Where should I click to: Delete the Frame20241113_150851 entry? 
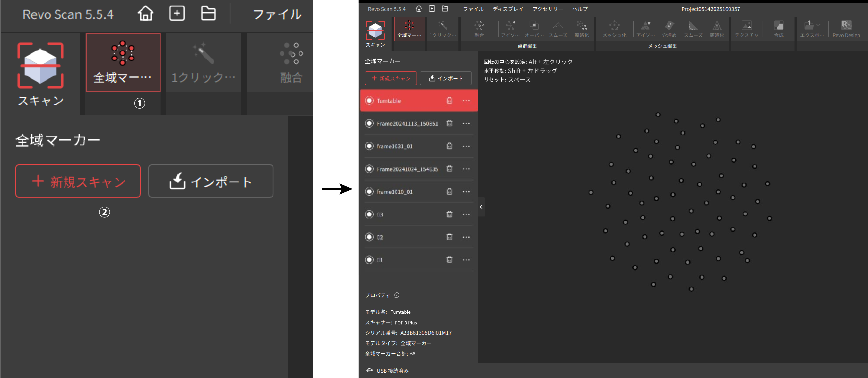click(x=449, y=123)
